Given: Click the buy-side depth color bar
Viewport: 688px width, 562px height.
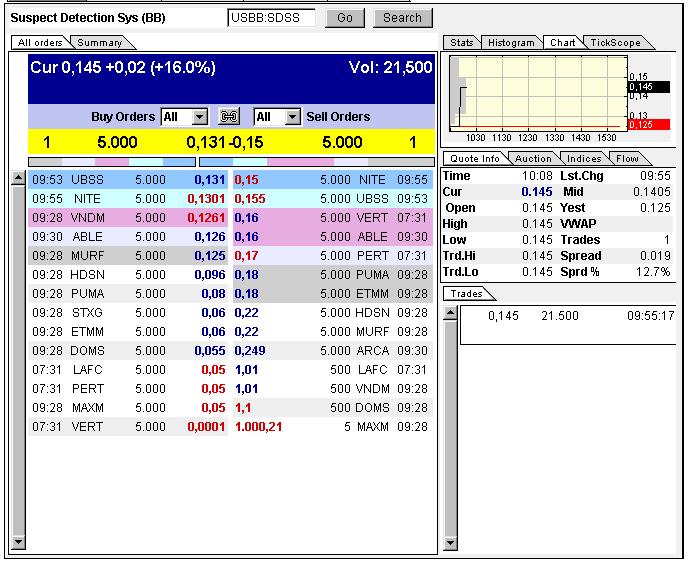Looking at the screenshot, I should coord(112,162).
